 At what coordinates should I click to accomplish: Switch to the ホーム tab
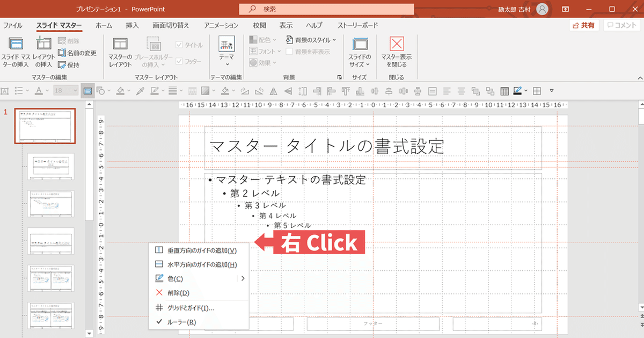(104, 25)
